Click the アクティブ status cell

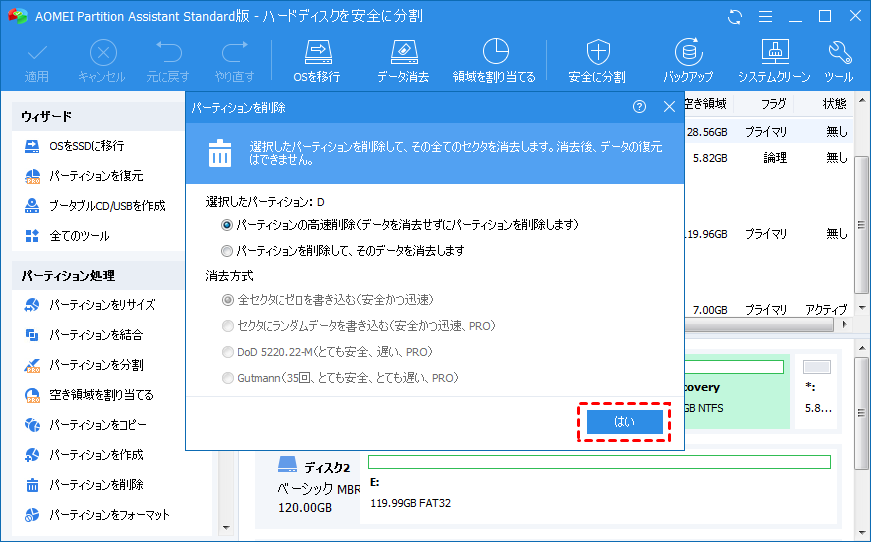826,309
